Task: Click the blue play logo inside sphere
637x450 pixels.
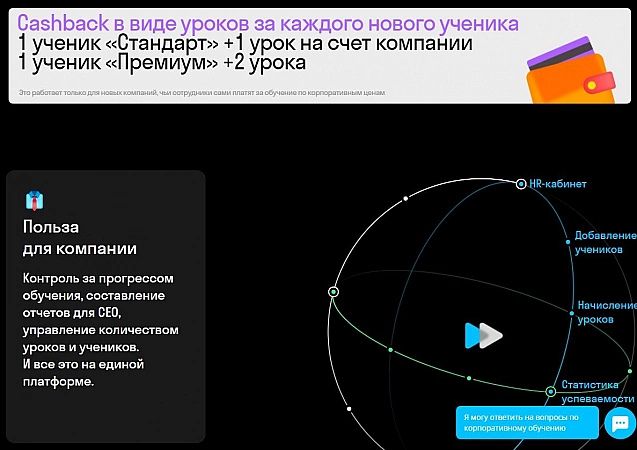Action: pos(482,335)
